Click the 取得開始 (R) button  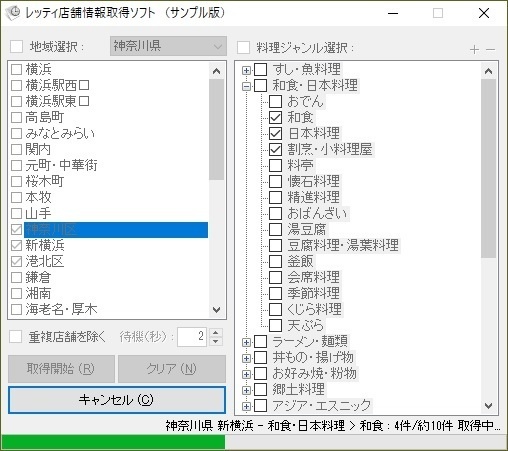click(x=61, y=369)
